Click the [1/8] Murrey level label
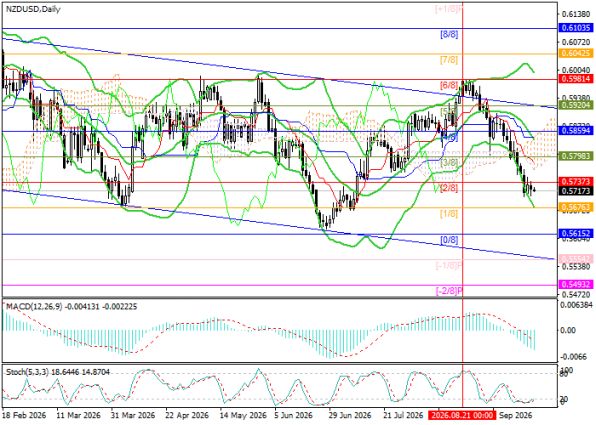596x425 pixels. pos(449,214)
